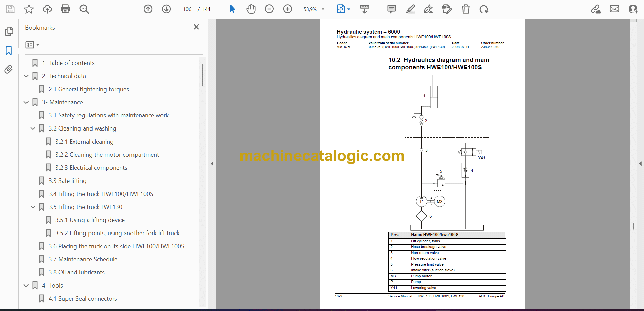
Task: Collapse 3.5 Lifting the truck LWE130
Action: tap(33, 207)
